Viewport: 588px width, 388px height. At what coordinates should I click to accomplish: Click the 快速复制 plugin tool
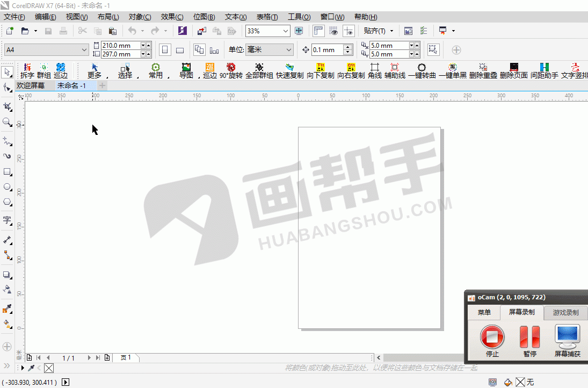[289, 70]
